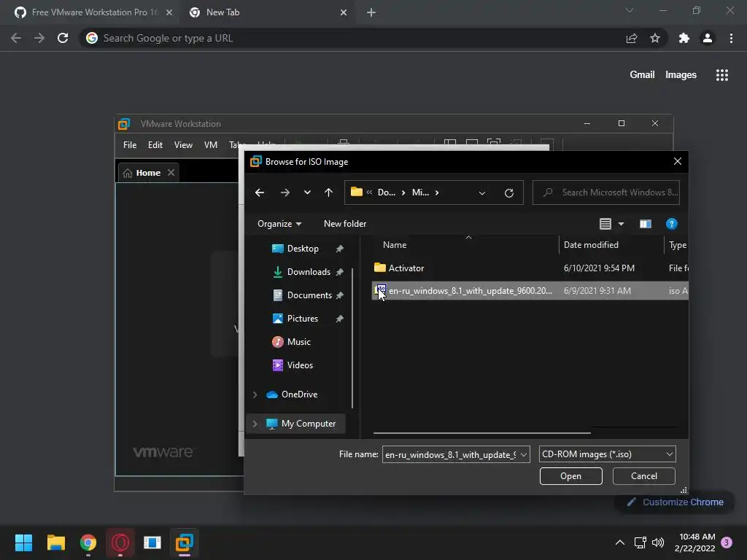Open VMware Workstation Edit menu
This screenshot has height=560, width=747.
click(x=155, y=145)
